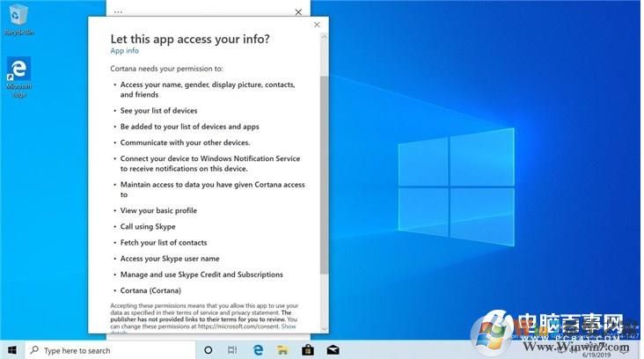Click 'Manage and use Skype Credit and Subscriptions'

click(x=201, y=275)
